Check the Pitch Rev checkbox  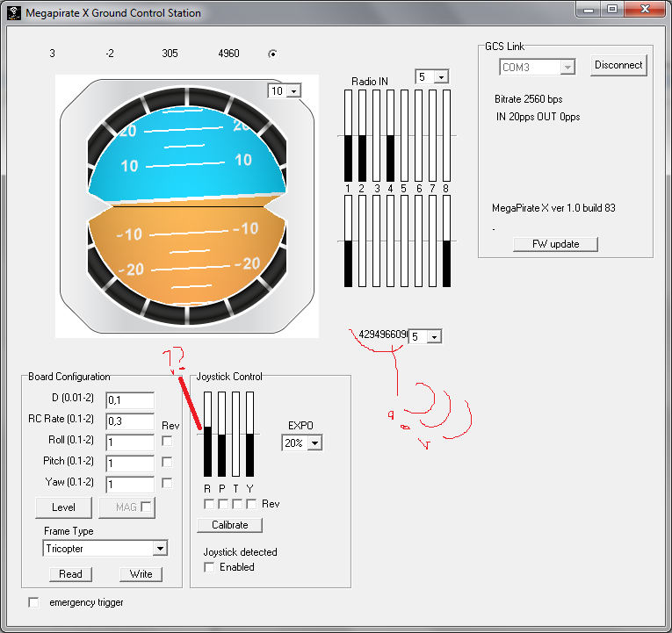(x=167, y=461)
